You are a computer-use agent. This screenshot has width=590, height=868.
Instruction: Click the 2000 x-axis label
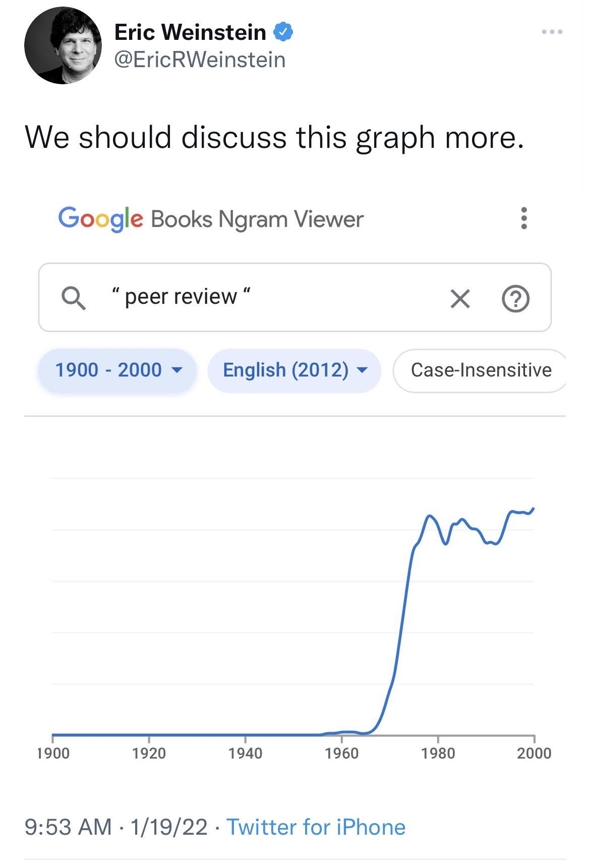tap(534, 753)
